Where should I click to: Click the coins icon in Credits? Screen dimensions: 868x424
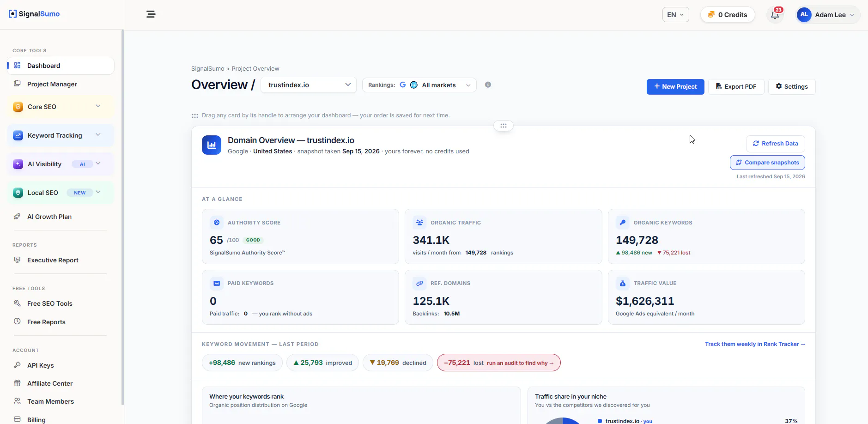(x=711, y=15)
